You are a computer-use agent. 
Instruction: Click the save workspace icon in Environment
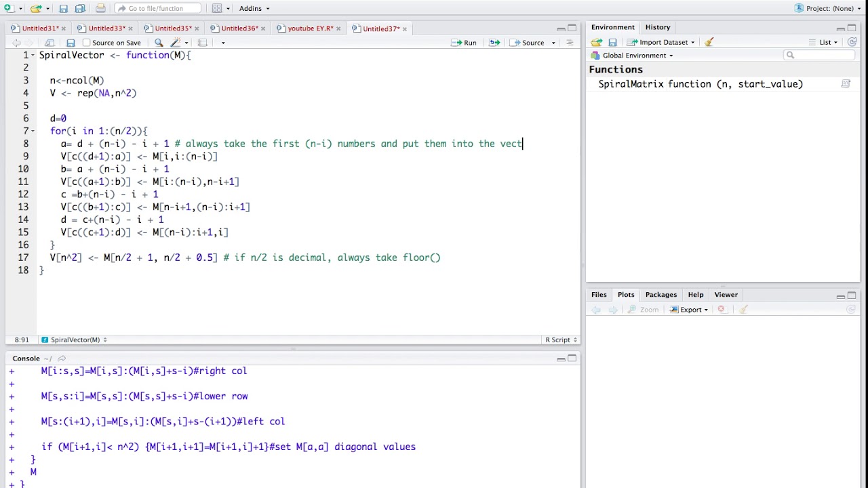(x=612, y=42)
